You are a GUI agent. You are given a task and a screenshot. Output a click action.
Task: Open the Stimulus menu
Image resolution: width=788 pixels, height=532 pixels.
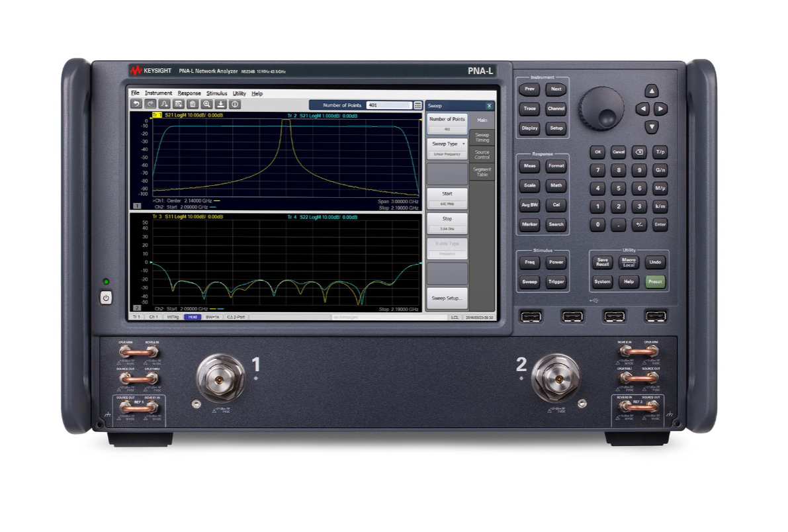[x=216, y=93]
